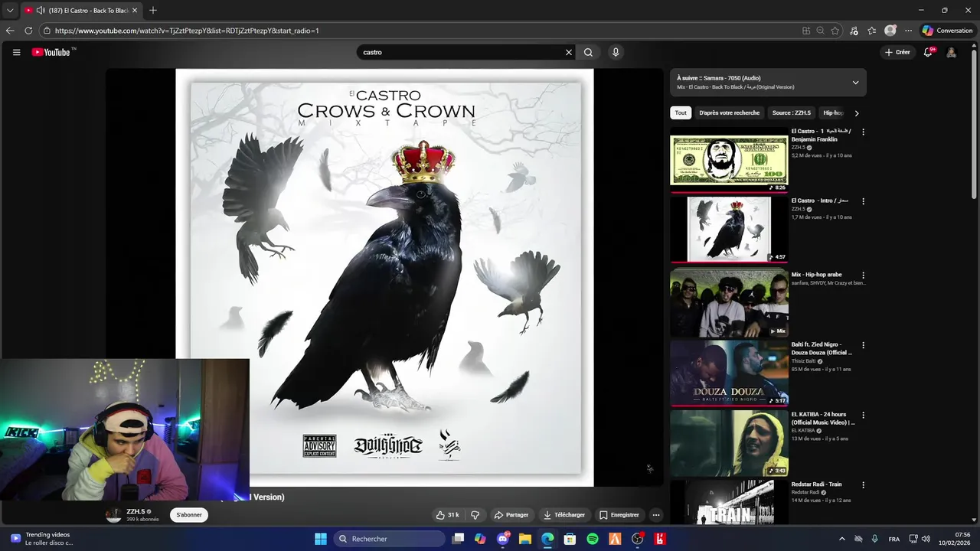Open options for EL KATIBA 24 hours

click(863, 415)
